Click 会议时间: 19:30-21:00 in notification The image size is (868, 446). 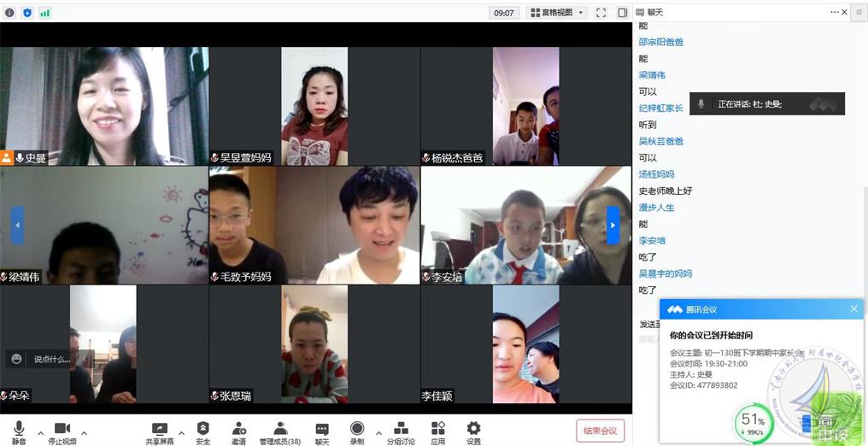point(708,364)
